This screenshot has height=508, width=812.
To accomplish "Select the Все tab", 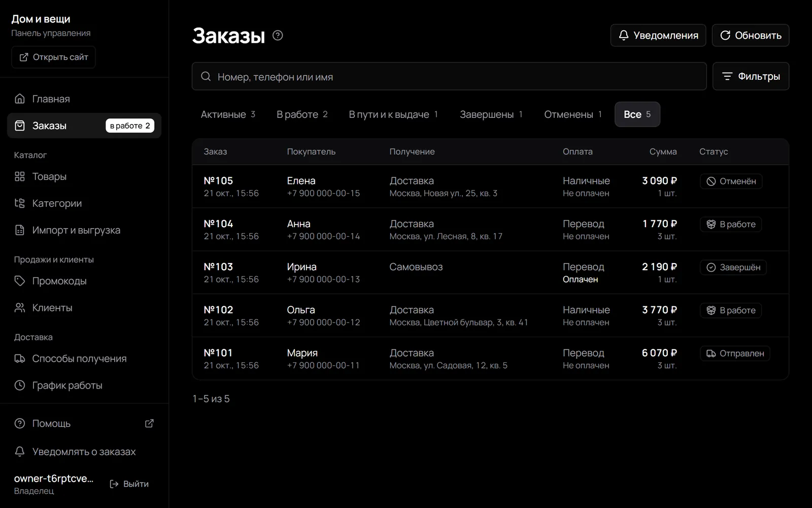I will pos(637,114).
